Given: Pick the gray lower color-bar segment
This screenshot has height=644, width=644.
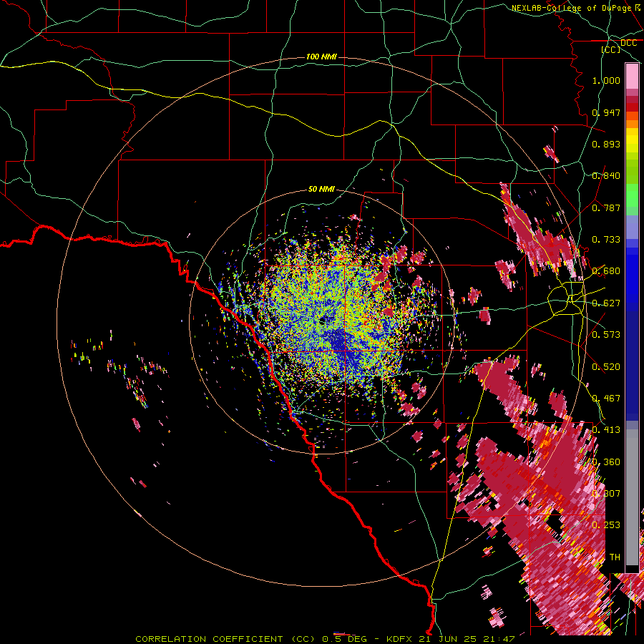Looking at the screenshot, I should point(632,497).
